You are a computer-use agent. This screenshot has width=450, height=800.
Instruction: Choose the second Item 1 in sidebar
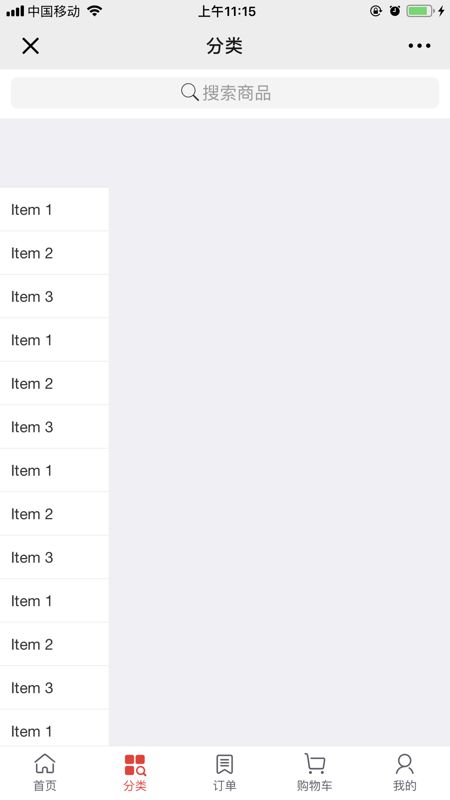[x=54, y=340]
